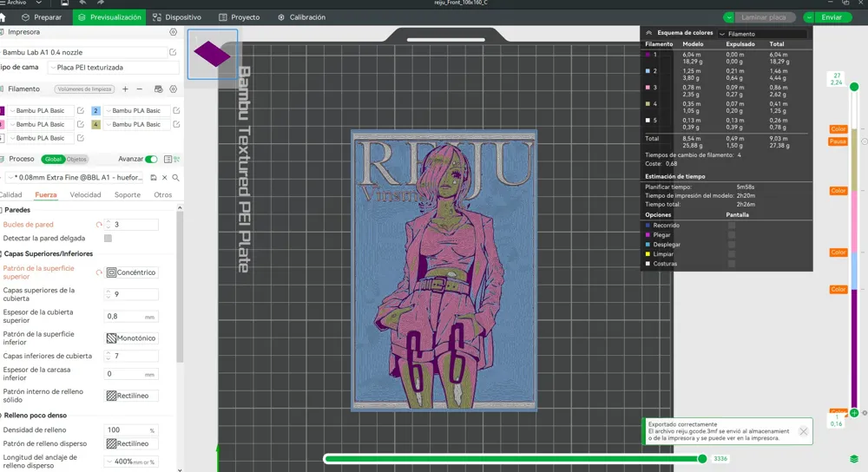The image size is (868, 472).
Task: Click the redo arrow icon
Action: coord(100,3)
